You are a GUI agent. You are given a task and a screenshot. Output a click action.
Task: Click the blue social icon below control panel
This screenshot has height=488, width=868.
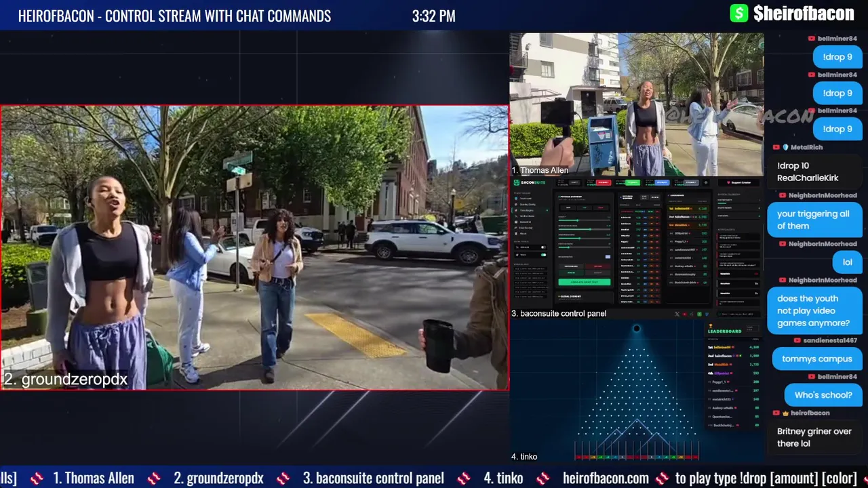click(x=707, y=314)
